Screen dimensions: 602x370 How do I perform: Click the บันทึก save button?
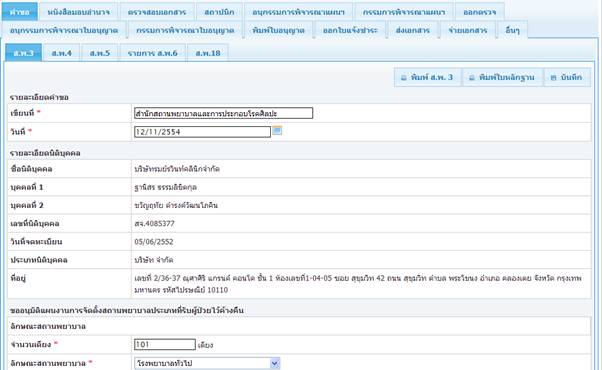pyautogui.click(x=567, y=77)
